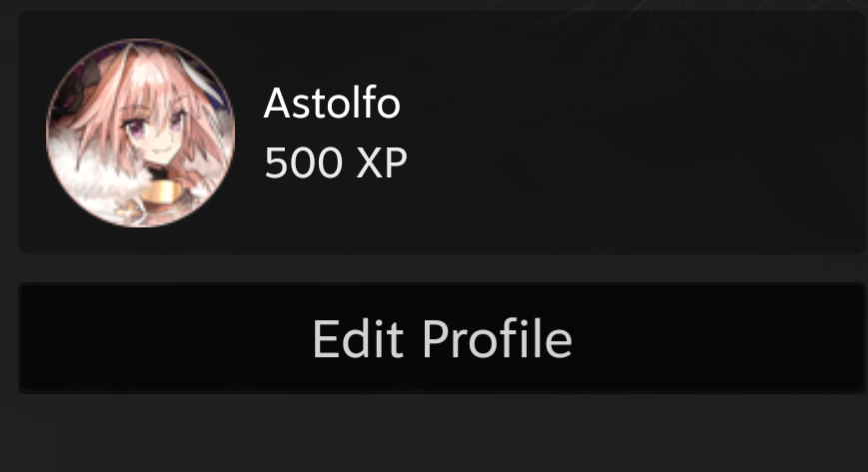Image resolution: width=868 pixels, height=472 pixels.
Task: View XP details by clicking 500 XP
Action: tap(336, 162)
